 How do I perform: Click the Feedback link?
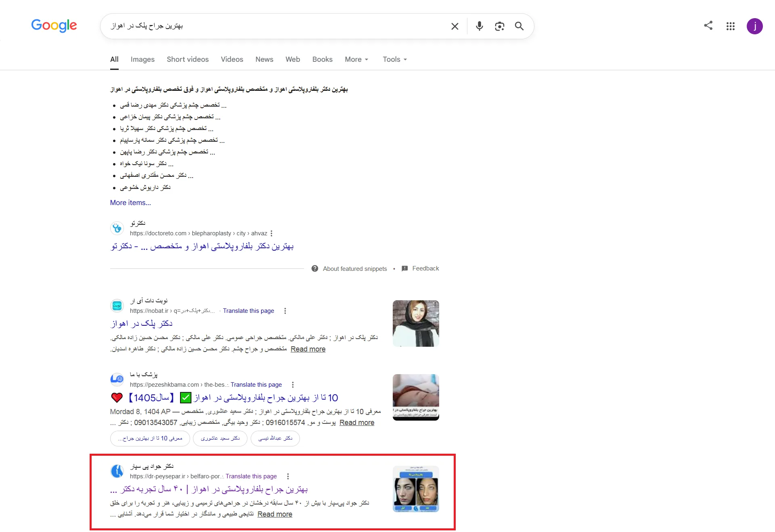(x=425, y=268)
